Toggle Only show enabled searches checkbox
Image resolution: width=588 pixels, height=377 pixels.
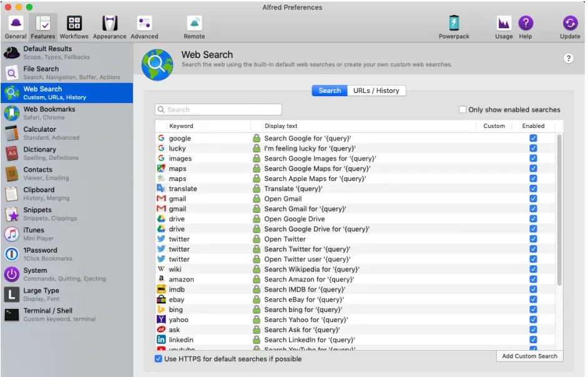coord(463,109)
